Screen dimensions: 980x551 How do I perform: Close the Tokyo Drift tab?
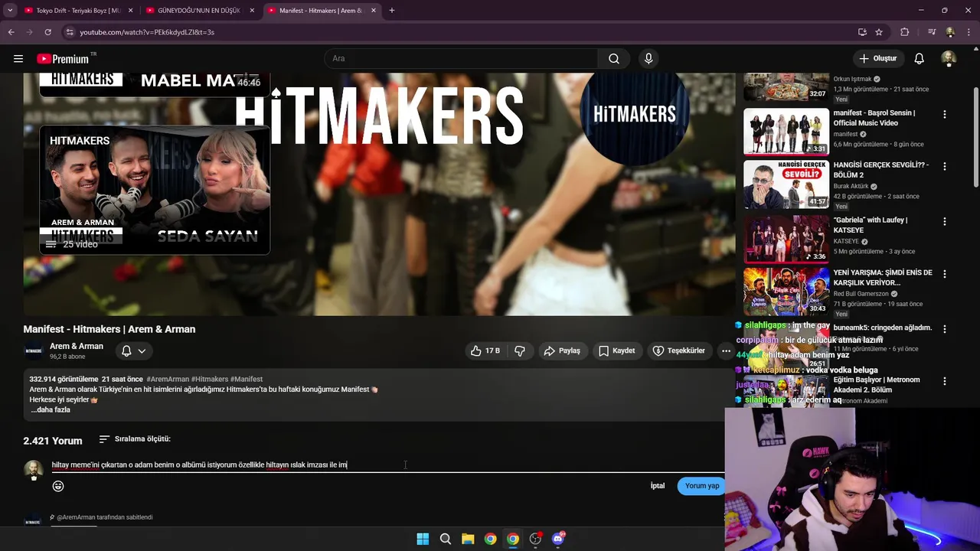pyautogui.click(x=130, y=11)
